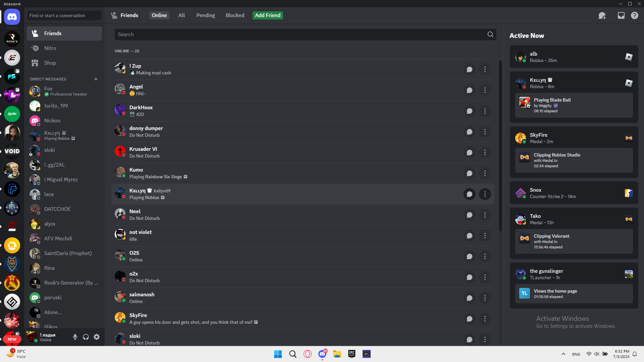
Task: Open Epic Games launcher in taskbar
Action: (x=352, y=354)
